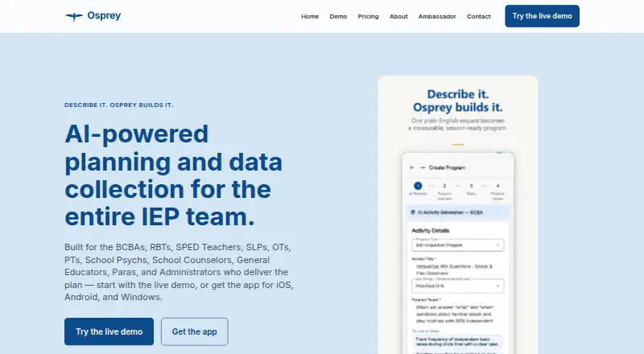Open the Skill Acquisition Program dropdown
Image resolution: width=644 pixels, height=354 pixels.
pos(457,245)
